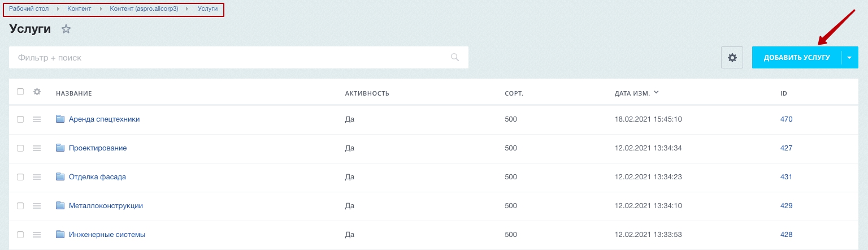Screen dimensions: 868x250
Task: Open row menu for Проектирование
Action: 37,148
